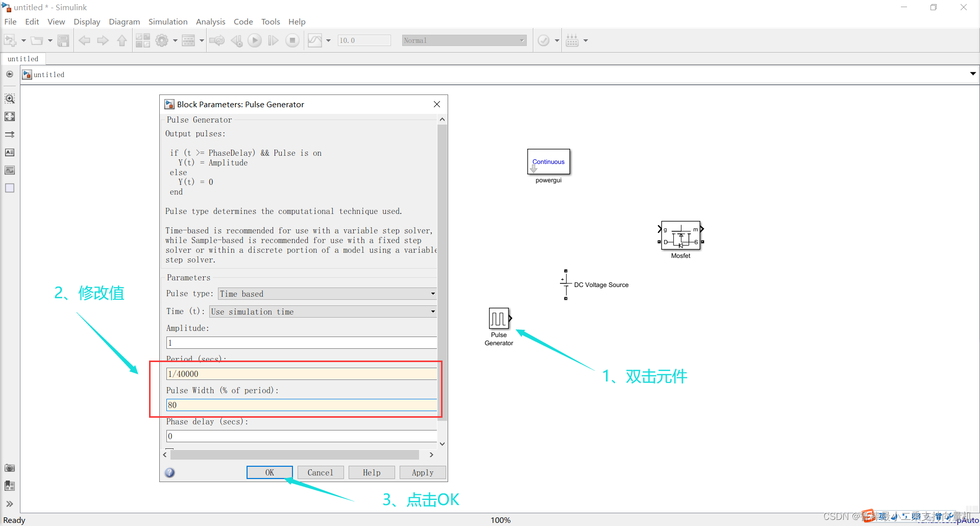Click the dialog vertical scrollbar thumb
Viewport: 980px width, 526px height.
click(442, 272)
